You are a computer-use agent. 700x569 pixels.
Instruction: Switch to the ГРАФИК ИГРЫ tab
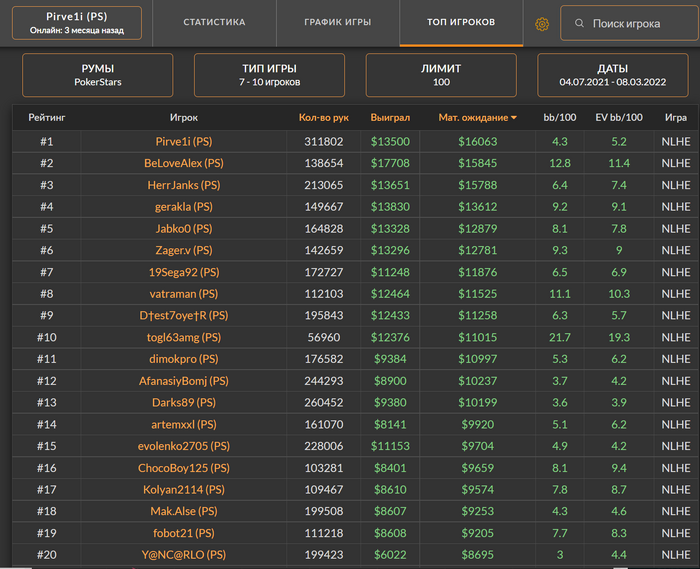[338, 22]
